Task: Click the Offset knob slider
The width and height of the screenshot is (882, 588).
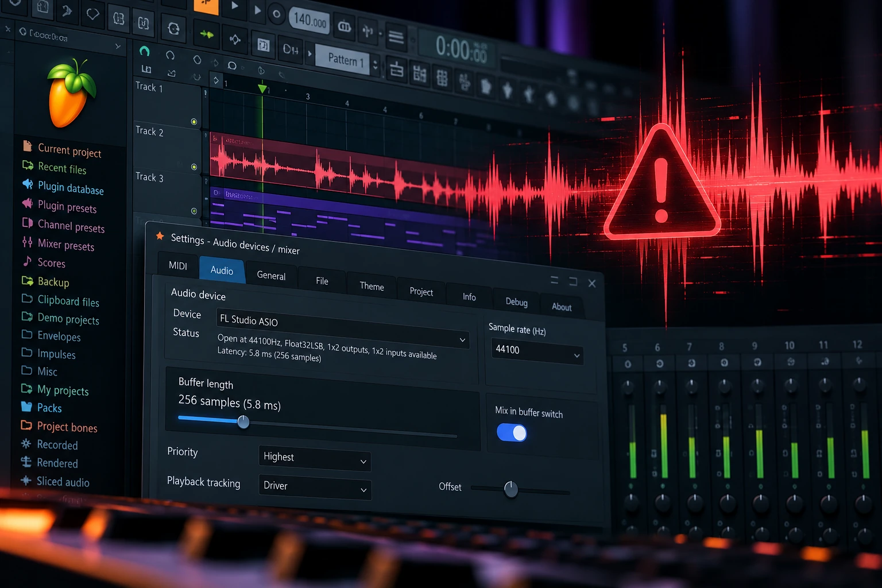Action: 510,489
